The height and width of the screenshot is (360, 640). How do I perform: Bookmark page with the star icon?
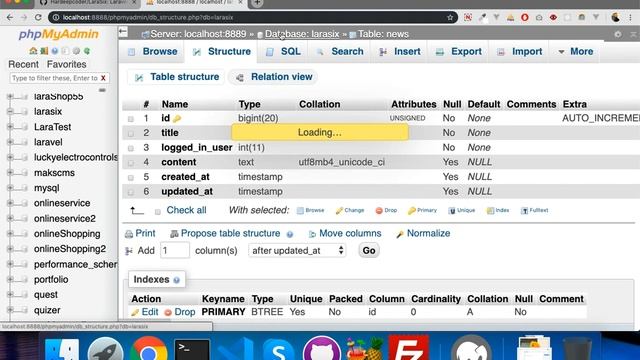click(x=450, y=18)
